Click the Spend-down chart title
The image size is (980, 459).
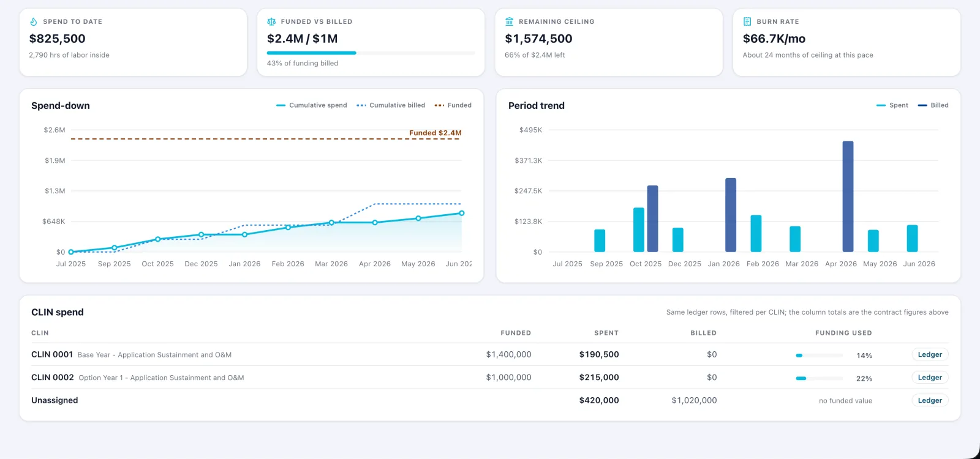point(61,105)
